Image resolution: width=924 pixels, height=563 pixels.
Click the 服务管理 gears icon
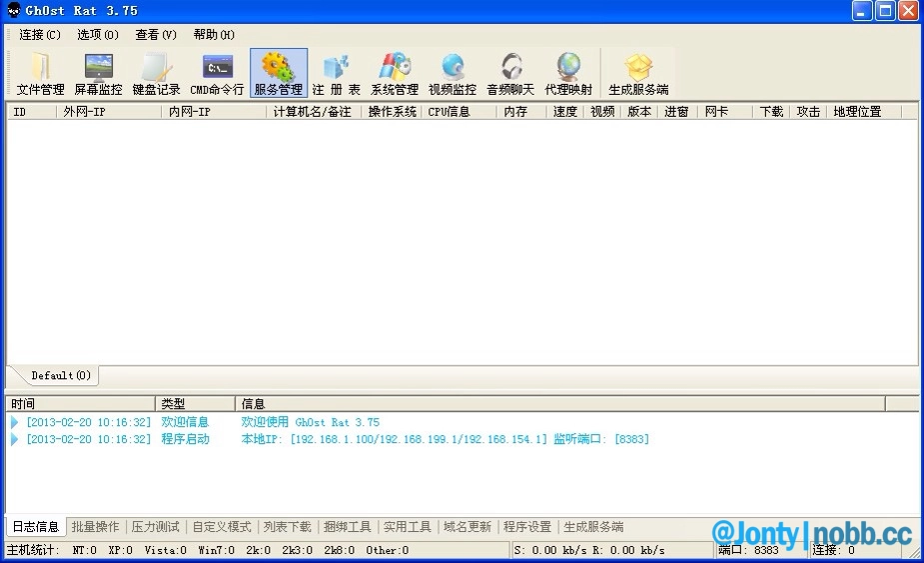click(x=278, y=74)
